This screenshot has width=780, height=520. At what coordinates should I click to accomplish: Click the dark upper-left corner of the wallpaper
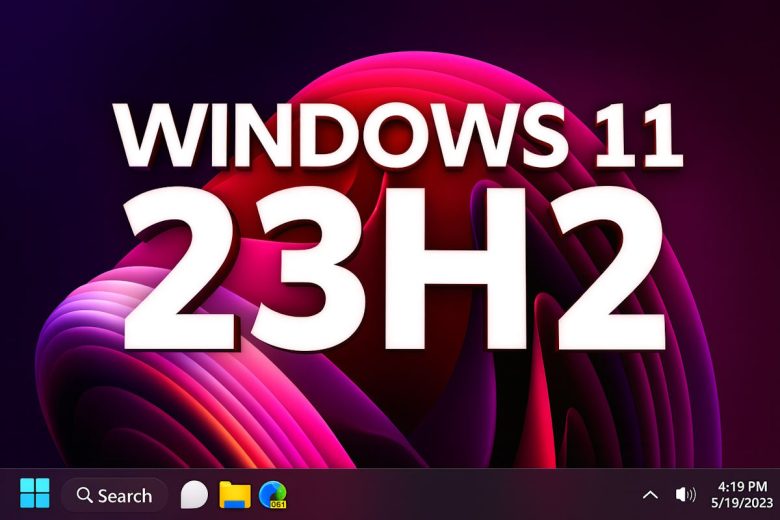(40, 40)
